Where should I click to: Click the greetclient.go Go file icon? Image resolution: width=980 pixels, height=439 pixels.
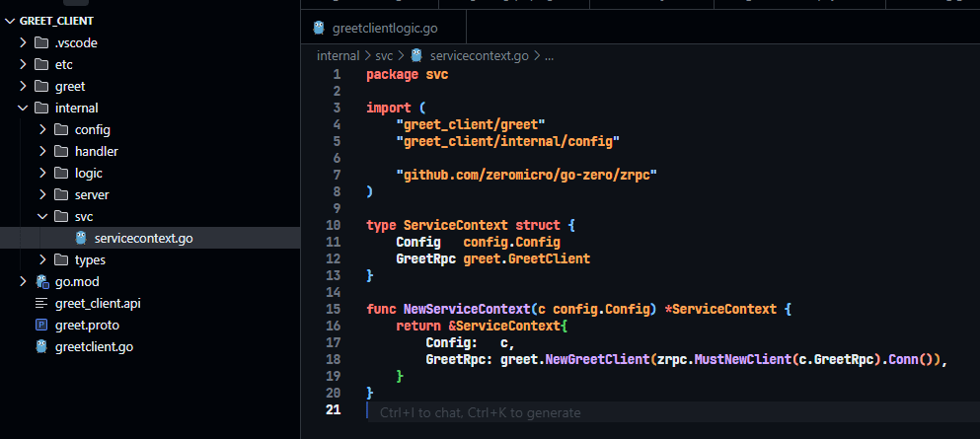[x=41, y=346]
